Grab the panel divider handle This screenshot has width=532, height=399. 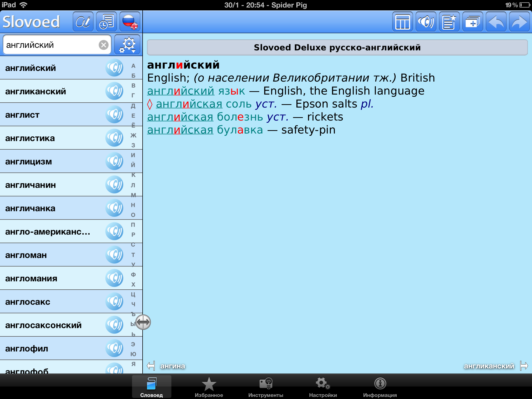point(143,322)
